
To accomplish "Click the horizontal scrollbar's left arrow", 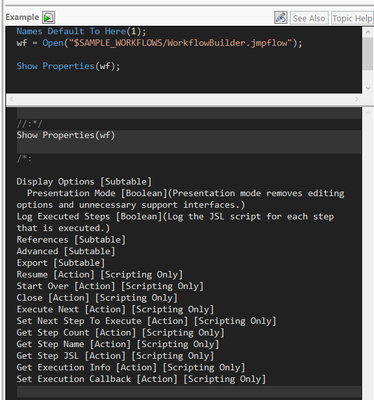I will (11, 99).
